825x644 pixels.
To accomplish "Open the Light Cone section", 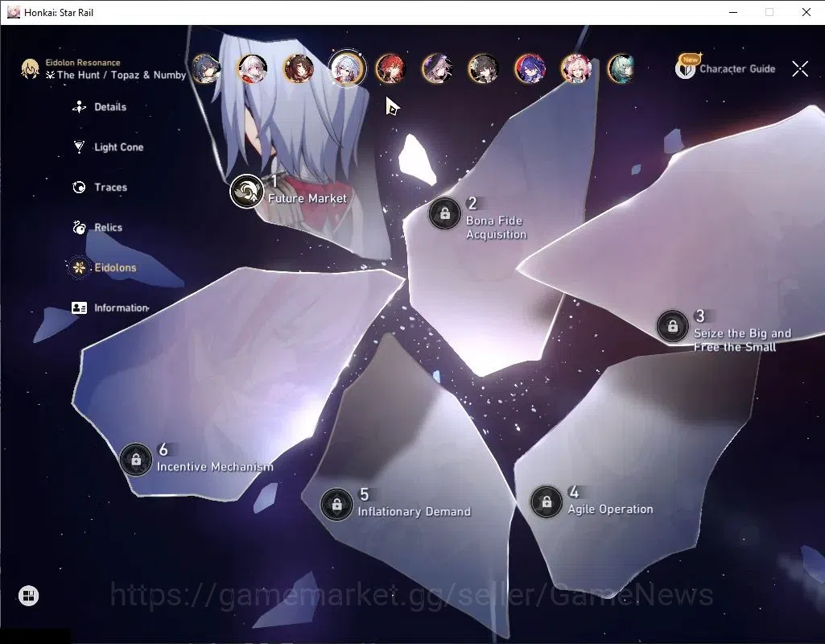I will coord(108,147).
